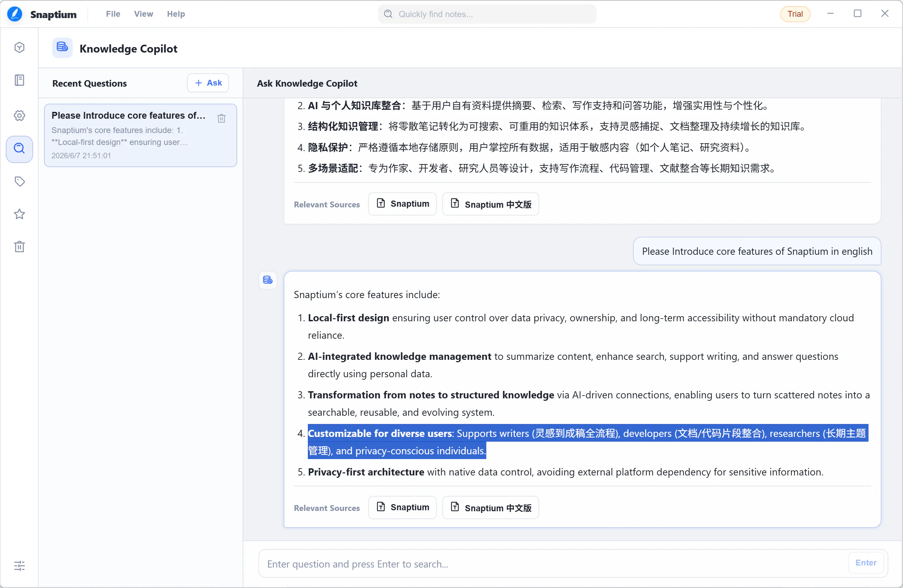903x588 pixels.
Task: Maximize the Snaptium window
Action: pos(858,14)
